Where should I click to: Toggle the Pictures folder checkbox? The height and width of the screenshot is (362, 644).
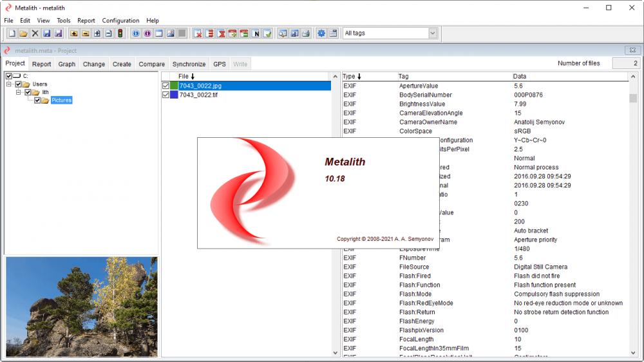coord(37,100)
